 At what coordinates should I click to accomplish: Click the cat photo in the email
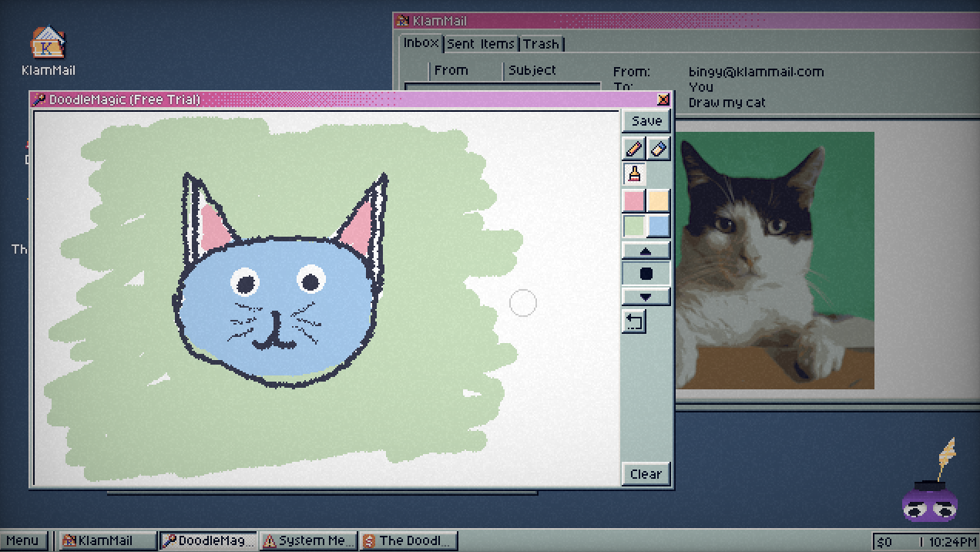pyautogui.click(x=774, y=260)
